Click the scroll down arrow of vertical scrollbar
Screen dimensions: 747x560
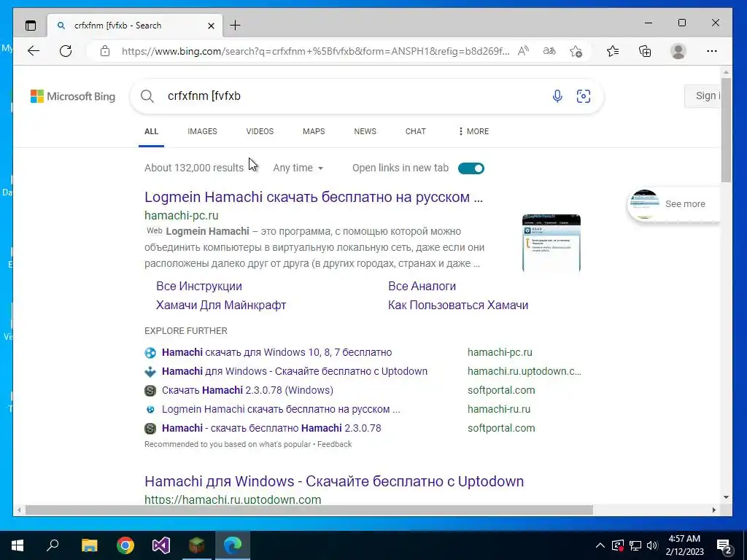click(726, 497)
